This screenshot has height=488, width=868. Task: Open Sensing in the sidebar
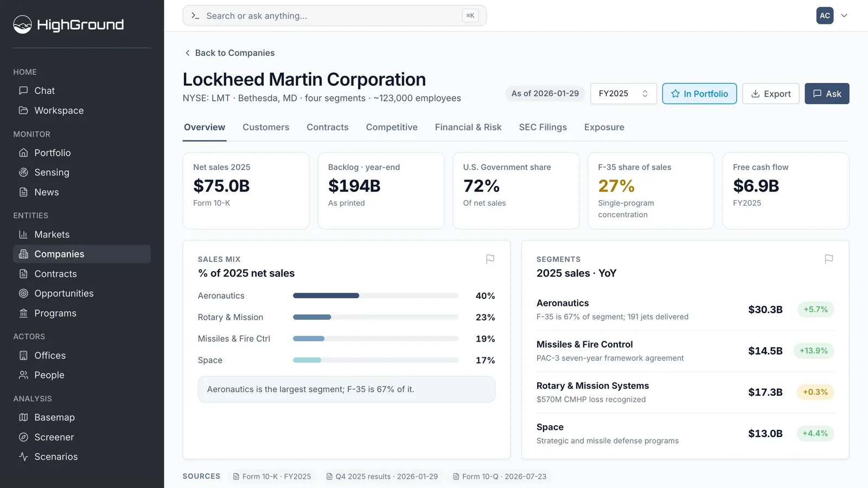[x=82, y=172]
